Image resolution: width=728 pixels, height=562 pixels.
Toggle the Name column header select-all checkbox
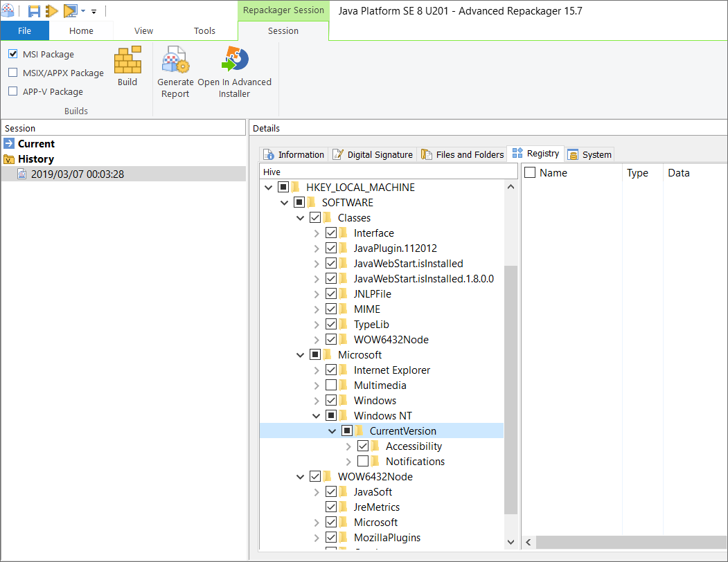530,172
